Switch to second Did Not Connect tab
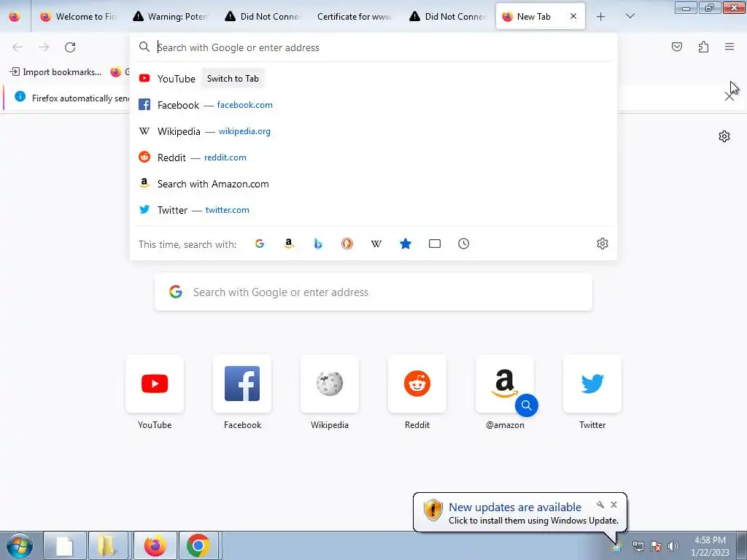This screenshot has width=747, height=560. pyautogui.click(x=449, y=17)
